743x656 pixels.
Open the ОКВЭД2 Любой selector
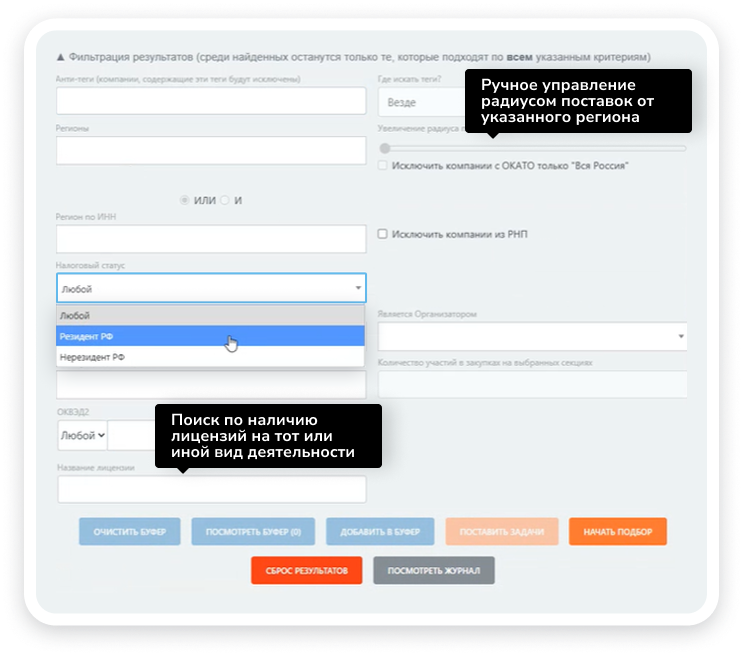tap(83, 435)
